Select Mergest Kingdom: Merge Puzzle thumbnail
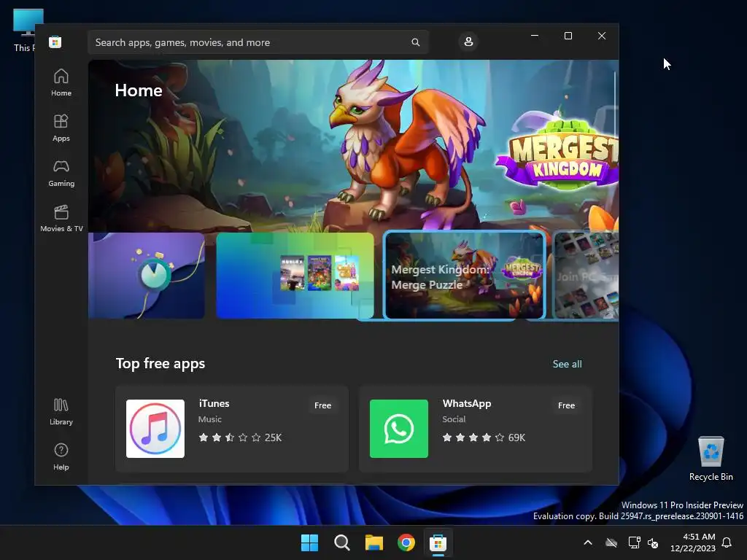 click(x=464, y=276)
